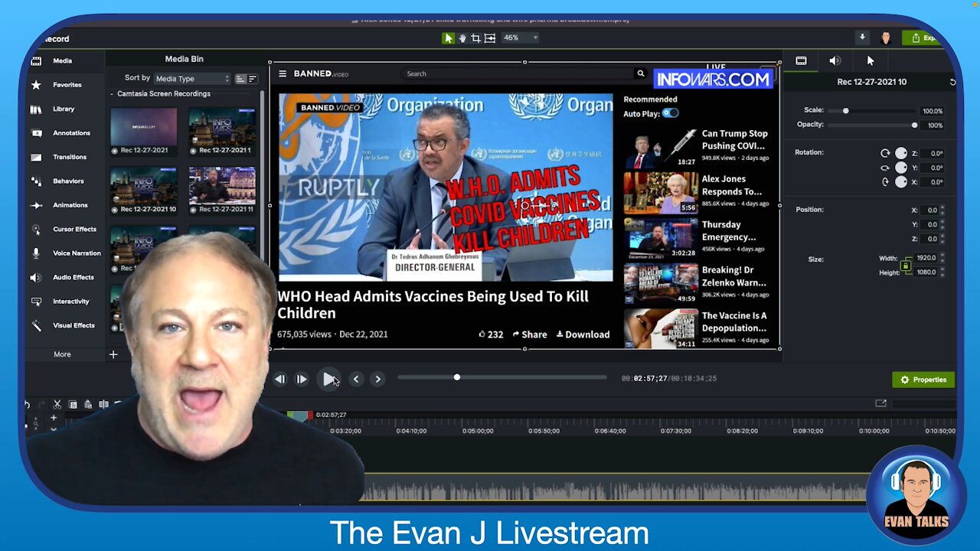Click the Y rotation dial
Viewport: 980px width, 551px height.
pos(901,168)
